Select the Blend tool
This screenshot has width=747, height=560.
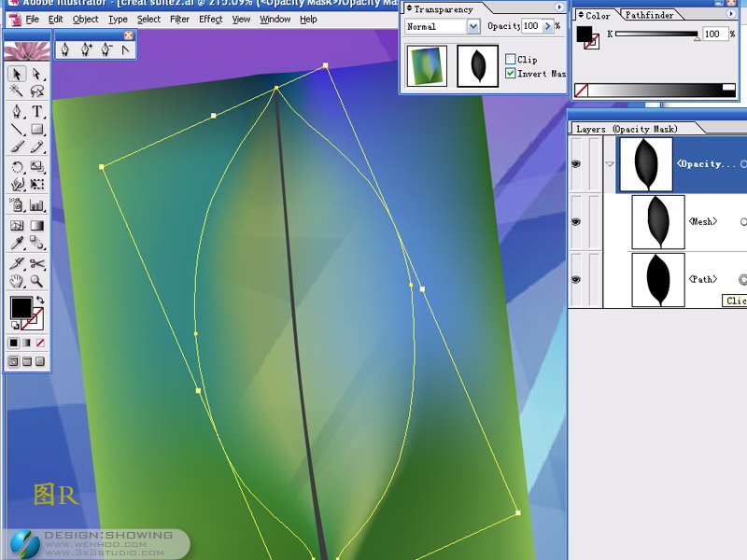(x=37, y=243)
